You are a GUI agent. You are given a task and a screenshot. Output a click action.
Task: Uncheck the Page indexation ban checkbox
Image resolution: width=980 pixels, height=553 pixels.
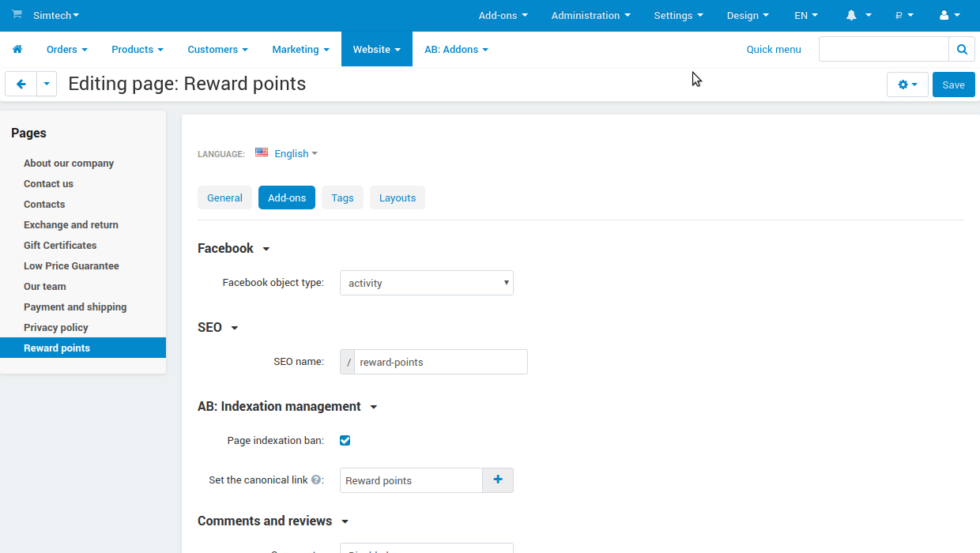tap(345, 440)
